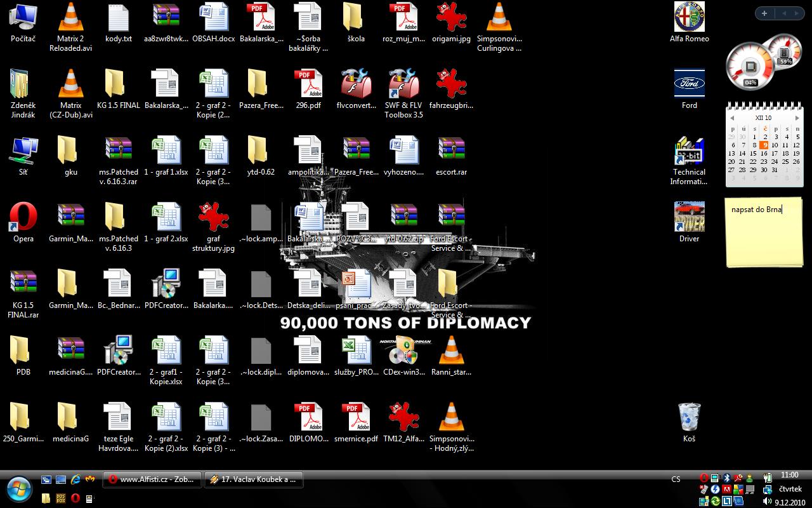Screen dimensions: 812x508
Task: Switch to www.Alfisti.cz Opera taskbar window
Action: pos(153,479)
